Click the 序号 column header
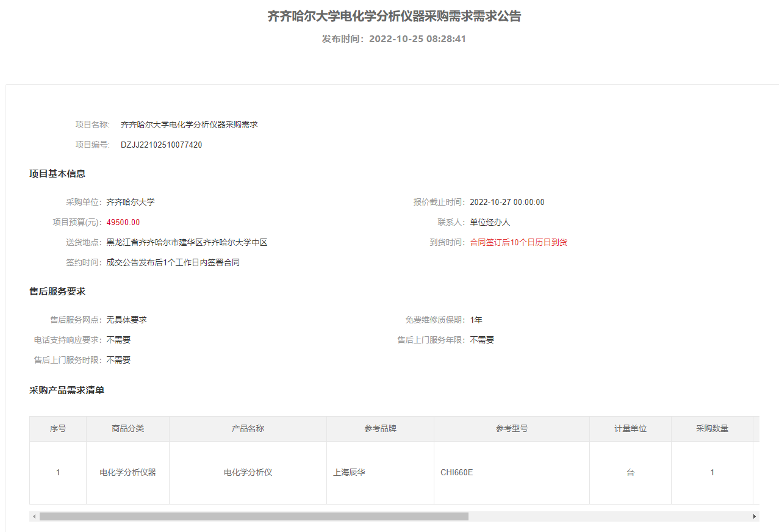The width and height of the screenshot is (779, 532). 58,428
